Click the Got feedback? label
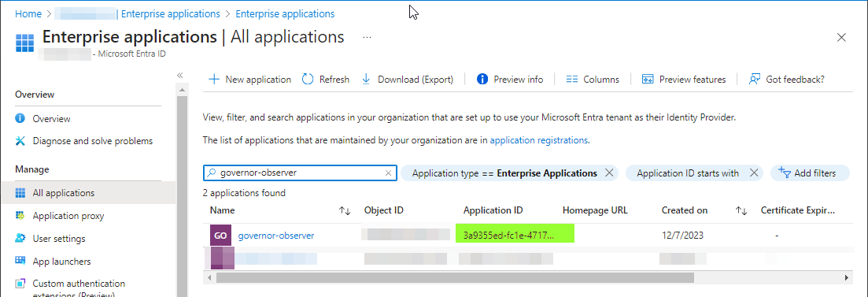Image resolution: width=868 pixels, height=297 pixels. (x=795, y=80)
